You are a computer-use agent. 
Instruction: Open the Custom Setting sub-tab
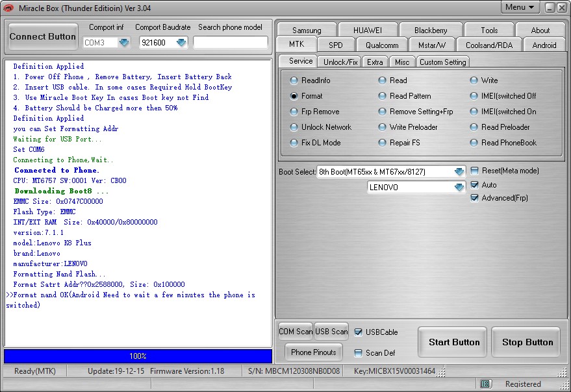tap(442, 62)
